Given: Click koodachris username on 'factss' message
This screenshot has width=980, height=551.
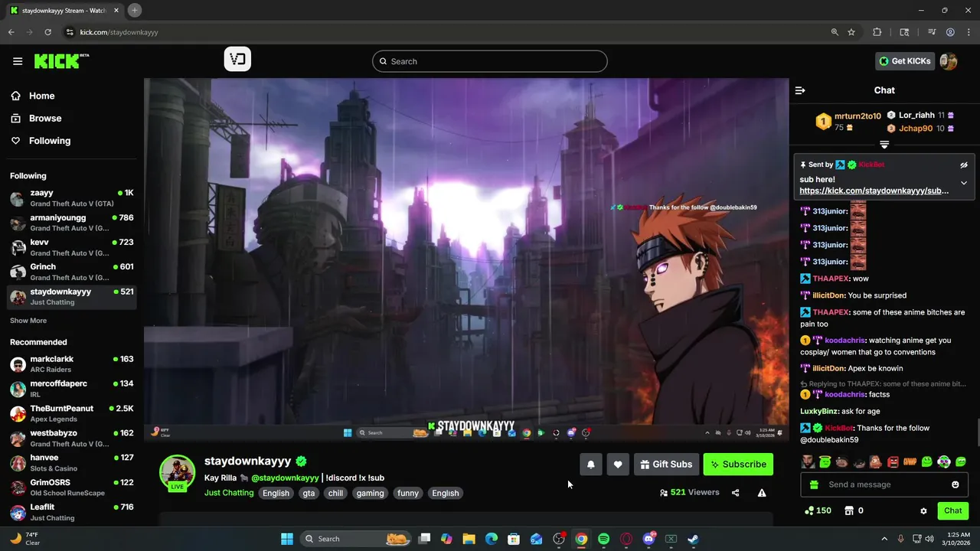Looking at the screenshot, I should click(x=845, y=394).
